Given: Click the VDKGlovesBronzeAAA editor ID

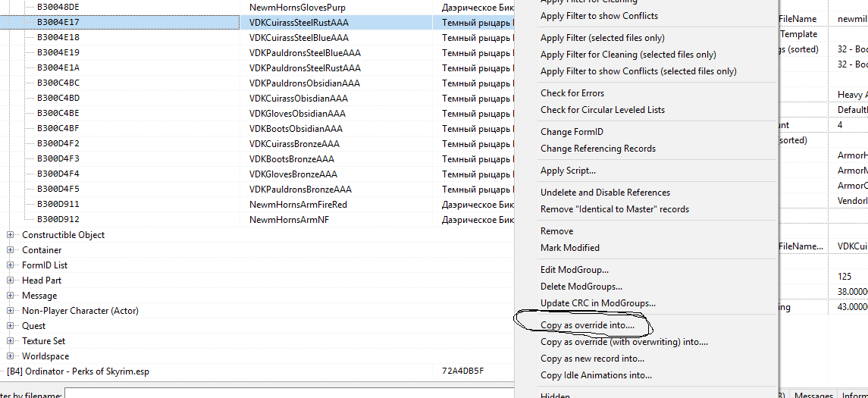Looking at the screenshot, I should (293, 174).
